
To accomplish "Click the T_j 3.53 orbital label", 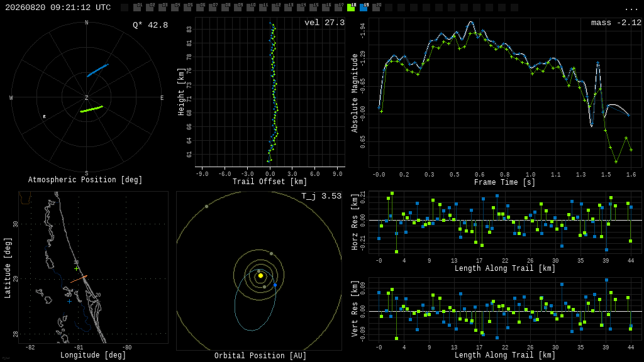I will point(321,196).
